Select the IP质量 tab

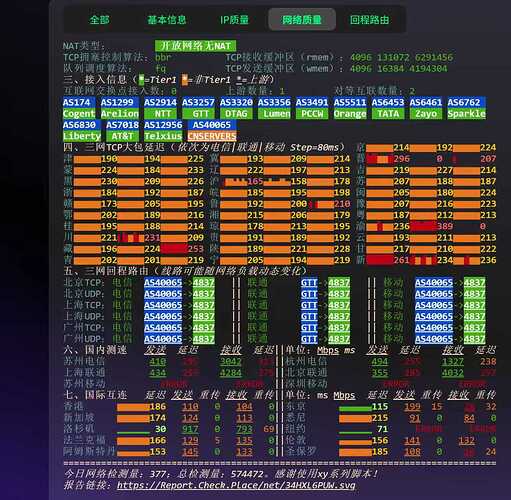coord(234,20)
